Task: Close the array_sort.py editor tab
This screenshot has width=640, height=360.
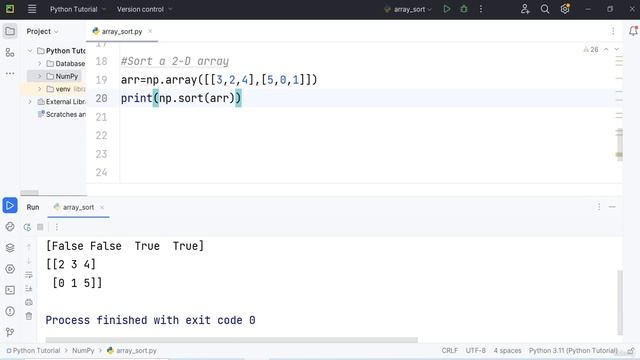Action: click(x=150, y=31)
